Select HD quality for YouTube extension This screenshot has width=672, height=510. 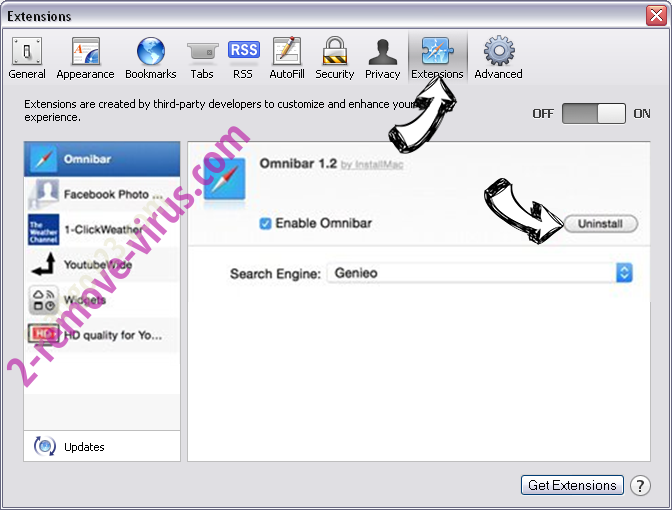(x=102, y=335)
